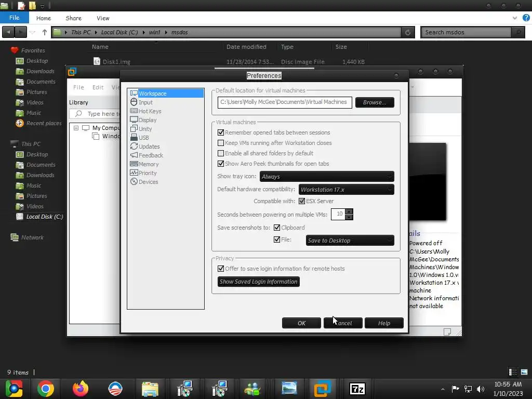Screen dimensions: 532x399
Task: Open Firefox from the taskbar
Action: pyautogui.click(x=81, y=389)
